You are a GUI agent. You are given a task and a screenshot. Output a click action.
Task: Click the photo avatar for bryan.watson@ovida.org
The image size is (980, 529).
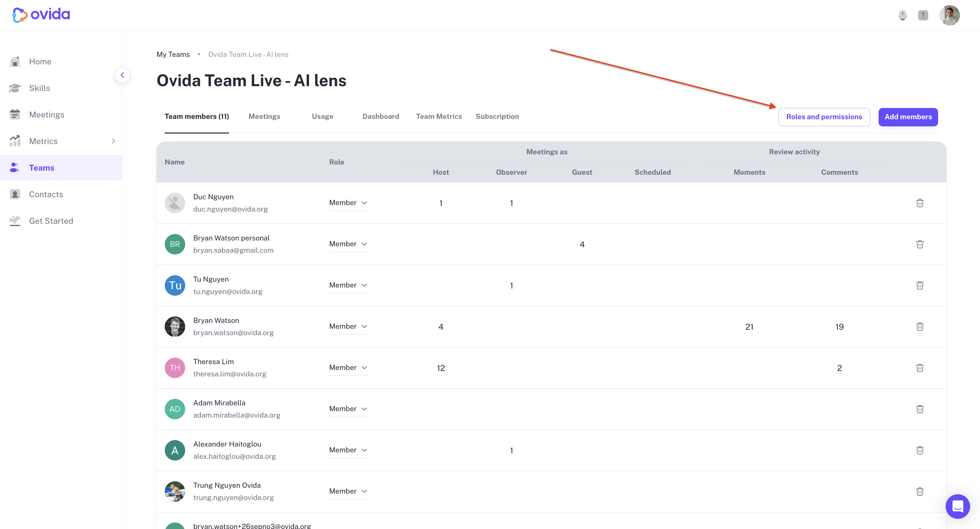tap(175, 327)
